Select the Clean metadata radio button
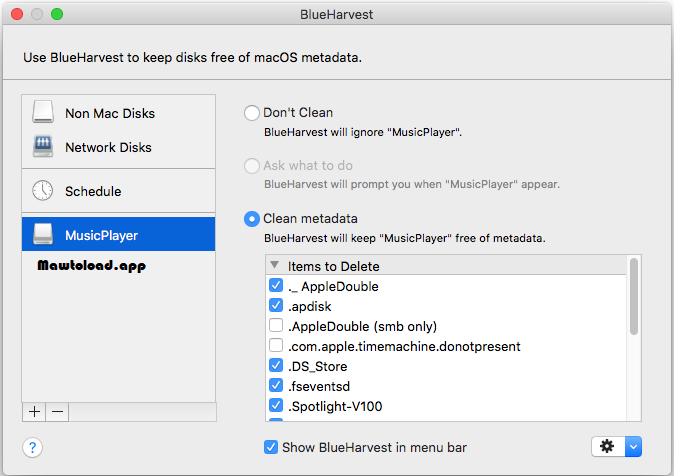The width and height of the screenshot is (674, 476). (251, 219)
